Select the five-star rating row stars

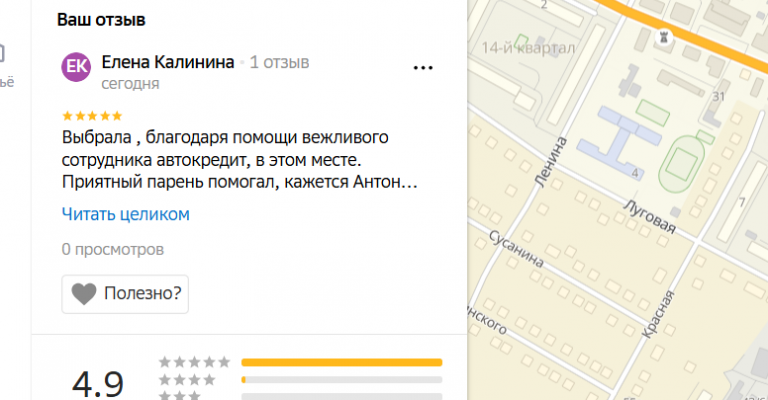[x=194, y=362]
